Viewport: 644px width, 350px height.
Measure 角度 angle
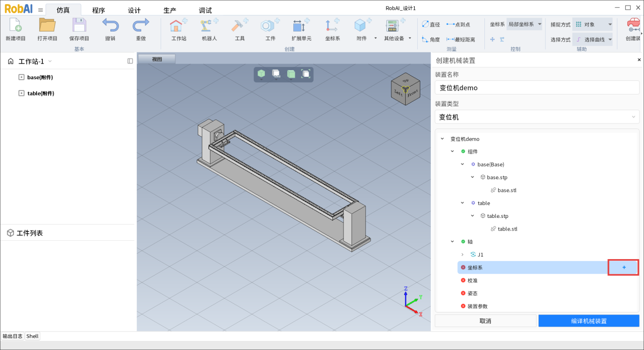[x=431, y=39]
